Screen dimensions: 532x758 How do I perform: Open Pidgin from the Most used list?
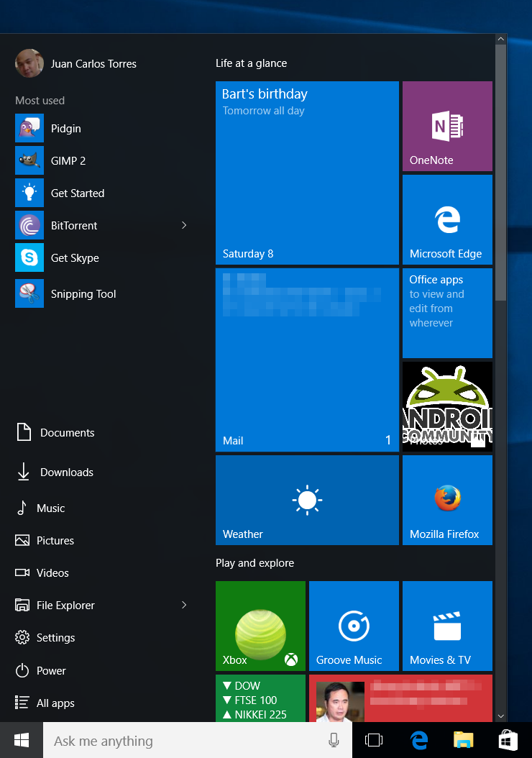click(x=65, y=129)
